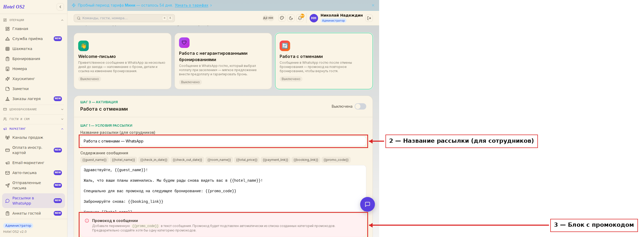Image resolution: width=644 pixels, height=237 pixels.
Task: Collapse the МАРКЕТИНГ sidebar section
Action: pyautogui.click(x=33, y=129)
